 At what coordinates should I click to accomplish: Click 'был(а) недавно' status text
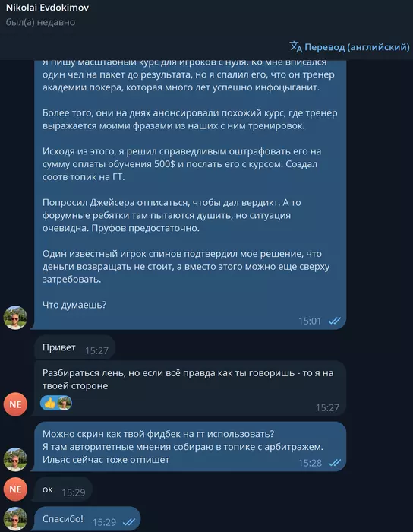point(40,22)
